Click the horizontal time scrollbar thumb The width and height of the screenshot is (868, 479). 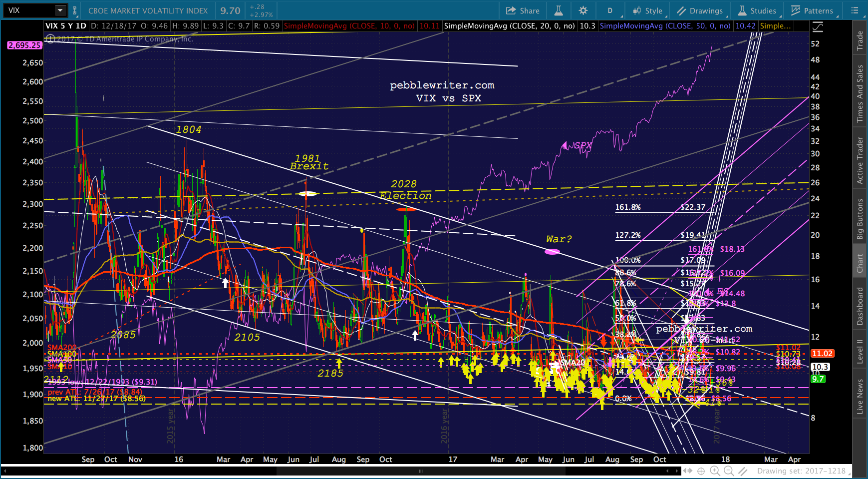click(420, 471)
